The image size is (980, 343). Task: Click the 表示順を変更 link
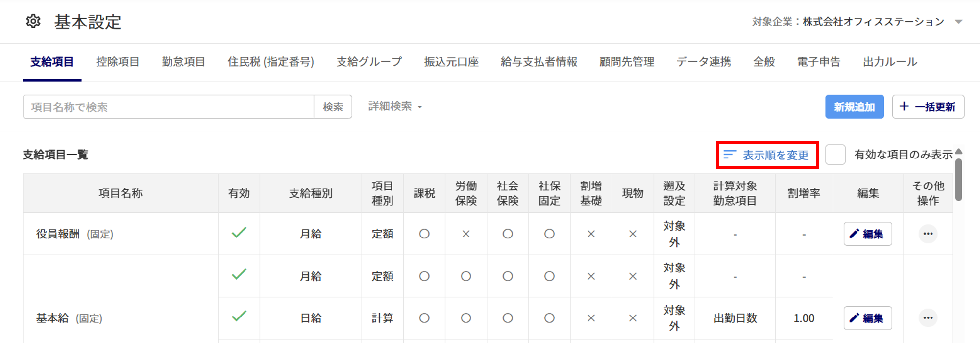click(x=767, y=155)
